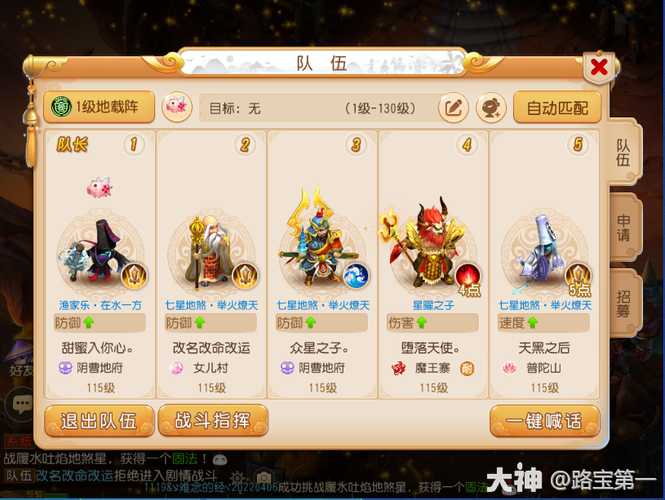Open 战斗指挥 battle command
The width and height of the screenshot is (665, 500).
coord(213,420)
